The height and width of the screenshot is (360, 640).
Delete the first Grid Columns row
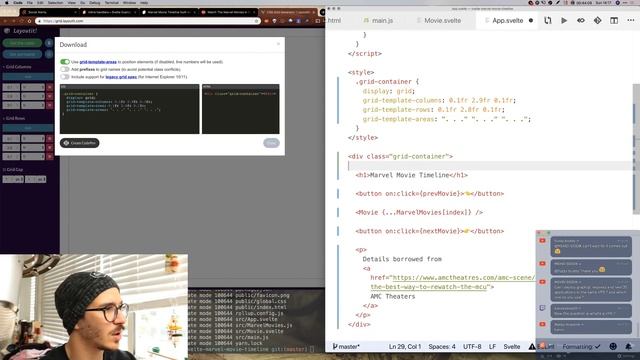pyautogui.click(x=50, y=87)
